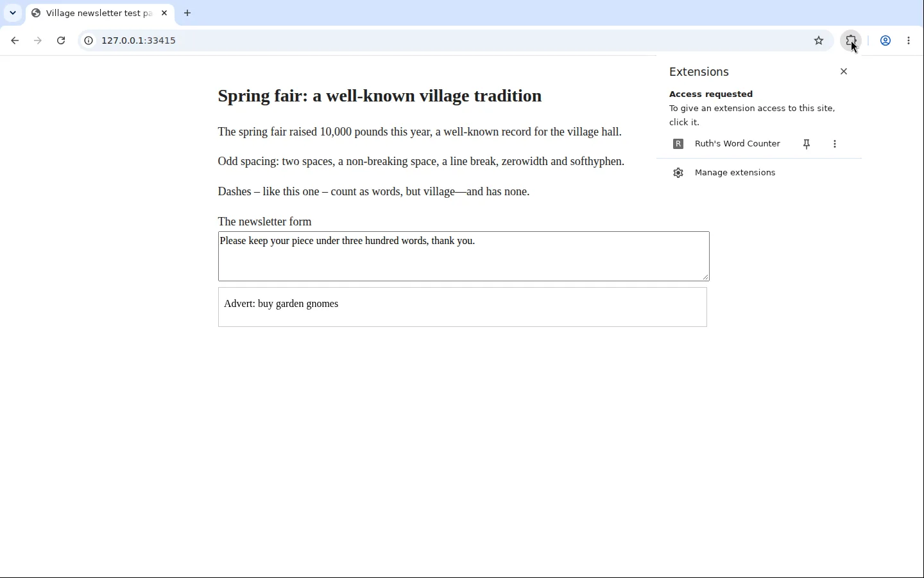The image size is (924, 578).
Task: Click the Spring fair heading
Action: pos(380,96)
